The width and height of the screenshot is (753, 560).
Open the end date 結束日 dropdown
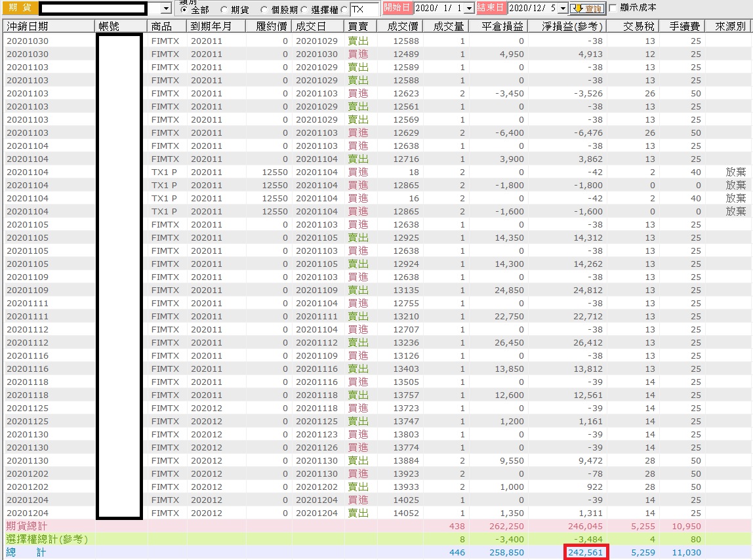click(563, 8)
